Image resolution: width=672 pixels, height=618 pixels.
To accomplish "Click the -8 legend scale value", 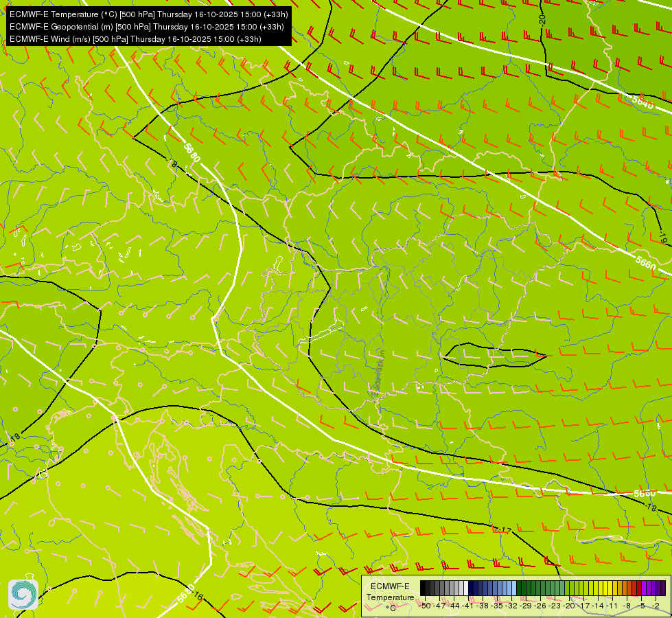I will (x=627, y=606).
